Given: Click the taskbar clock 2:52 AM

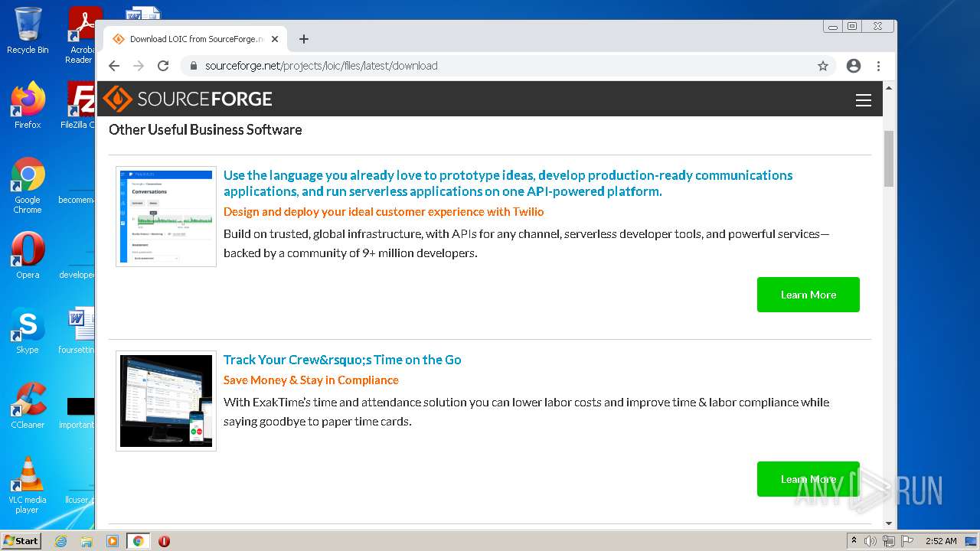Looking at the screenshot, I should pyautogui.click(x=941, y=541).
